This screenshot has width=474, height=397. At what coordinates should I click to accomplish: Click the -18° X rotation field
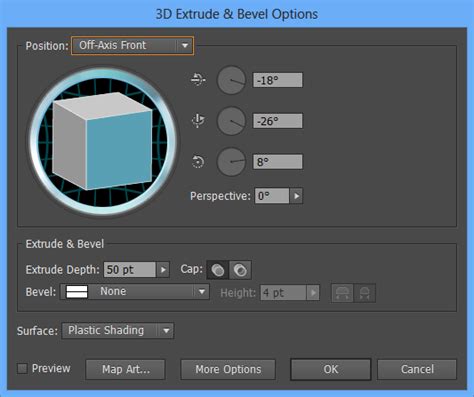pyautogui.click(x=278, y=80)
